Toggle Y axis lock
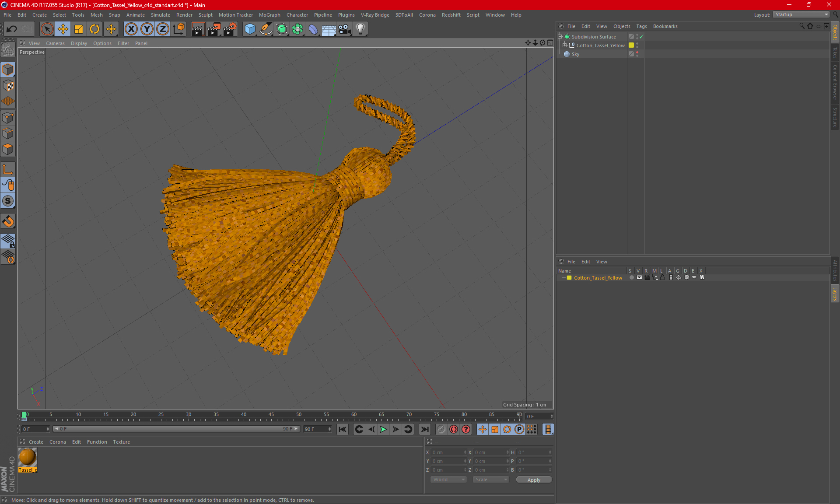 pyautogui.click(x=147, y=29)
